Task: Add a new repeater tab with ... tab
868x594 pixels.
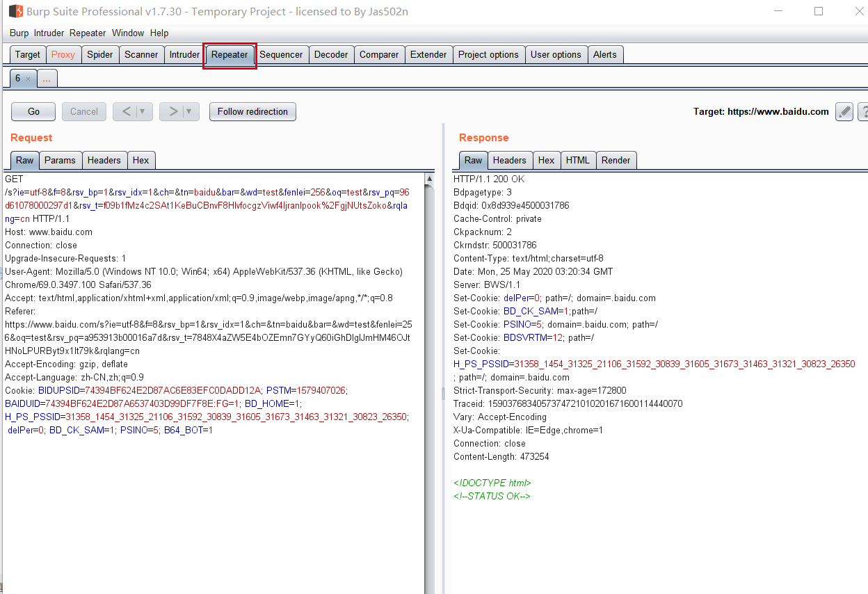Action: tap(47, 79)
